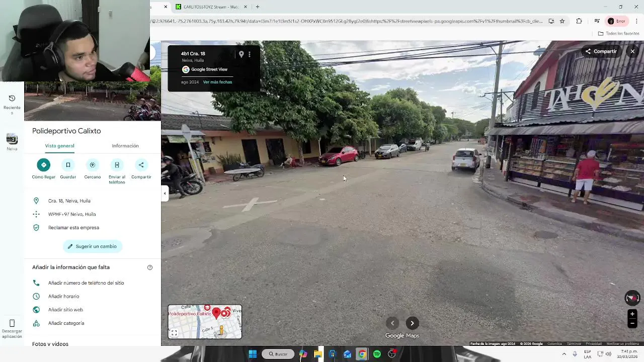644x362 pixels.
Task: Expand the minimap with the fullscreen icon
Action: tap(174, 333)
